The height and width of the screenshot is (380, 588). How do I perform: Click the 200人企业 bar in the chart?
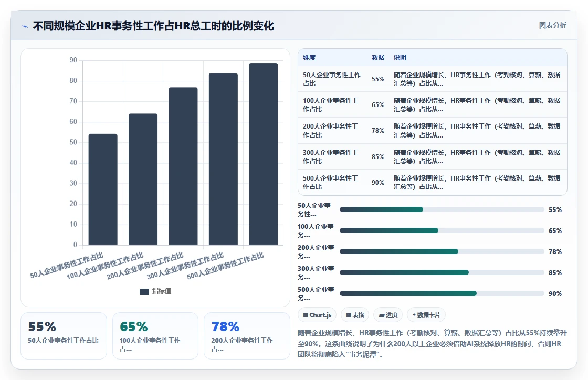(183, 166)
